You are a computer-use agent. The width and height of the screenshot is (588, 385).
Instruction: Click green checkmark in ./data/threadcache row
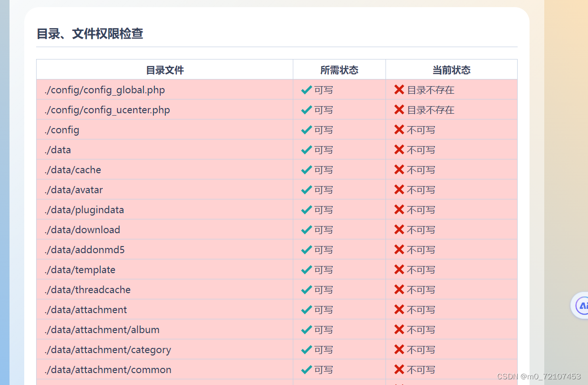307,289
